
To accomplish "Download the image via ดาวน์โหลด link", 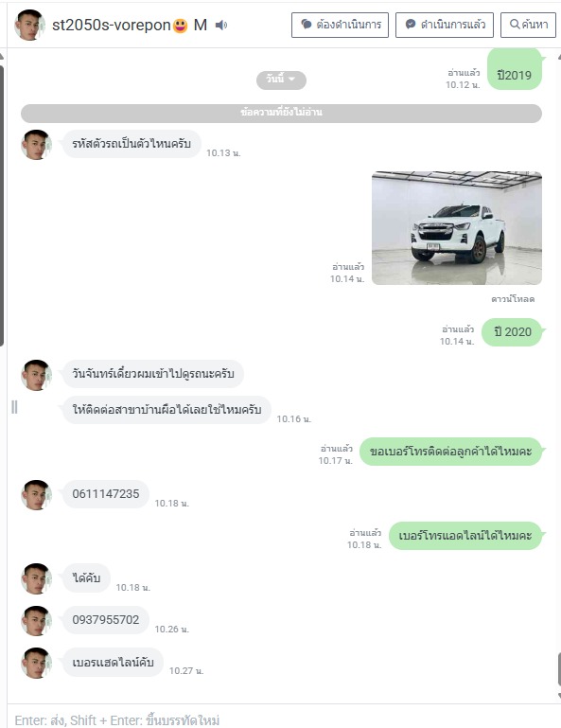I will (512, 299).
